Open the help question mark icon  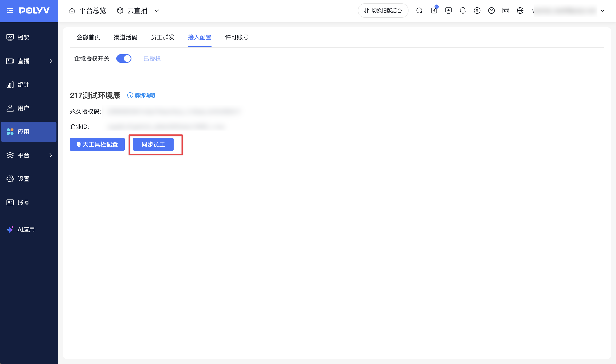point(491,11)
